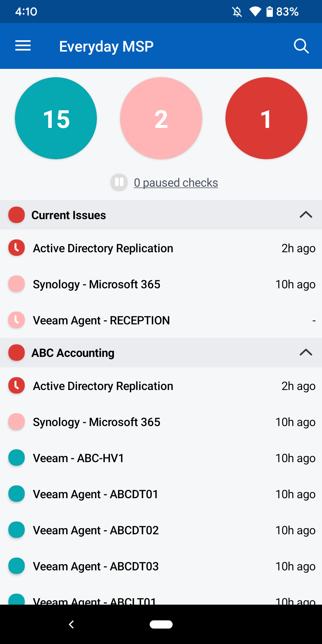Tap the pause icon beside paused checks

[119, 182]
